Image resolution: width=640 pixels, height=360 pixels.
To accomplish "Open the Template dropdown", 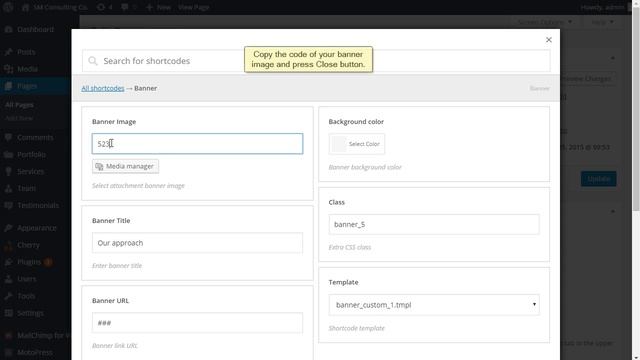I will (433, 305).
